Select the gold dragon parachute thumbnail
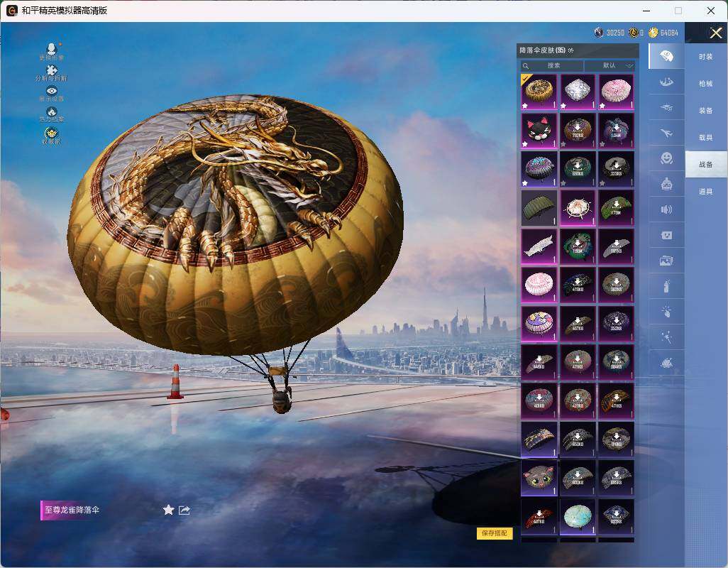This screenshot has height=568, width=728. (539, 92)
